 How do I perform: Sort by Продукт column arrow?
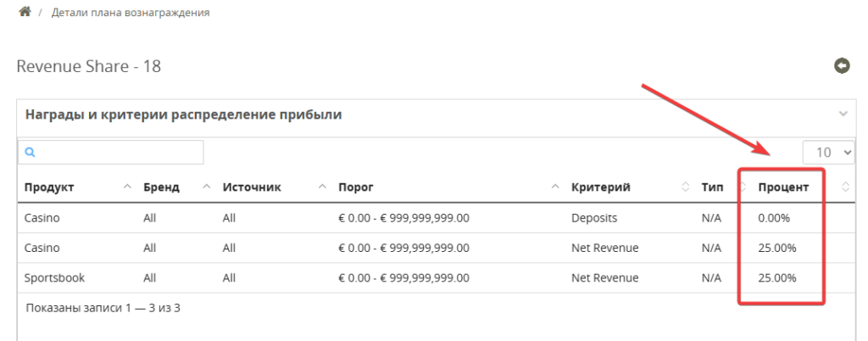tap(127, 187)
